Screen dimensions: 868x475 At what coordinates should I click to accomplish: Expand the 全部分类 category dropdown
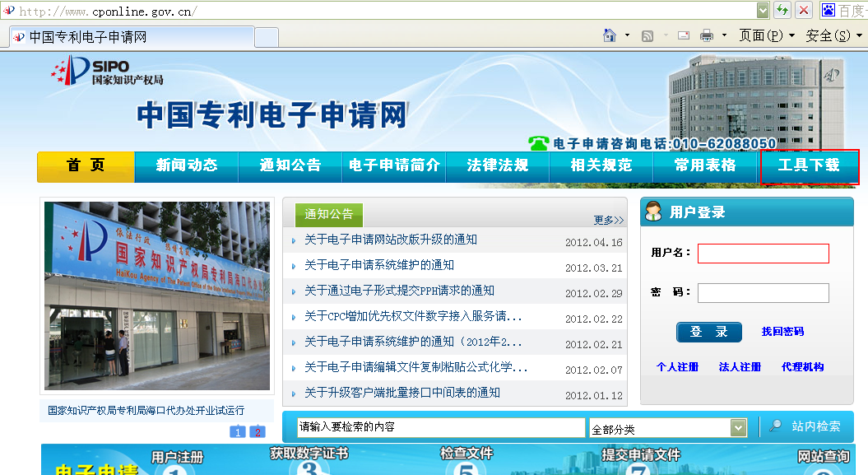738,428
